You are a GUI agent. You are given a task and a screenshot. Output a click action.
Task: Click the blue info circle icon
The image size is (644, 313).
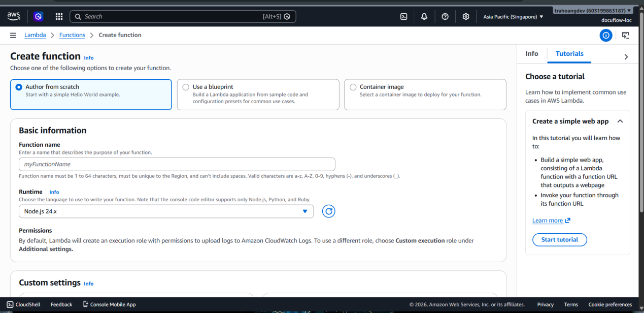point(606,35)
